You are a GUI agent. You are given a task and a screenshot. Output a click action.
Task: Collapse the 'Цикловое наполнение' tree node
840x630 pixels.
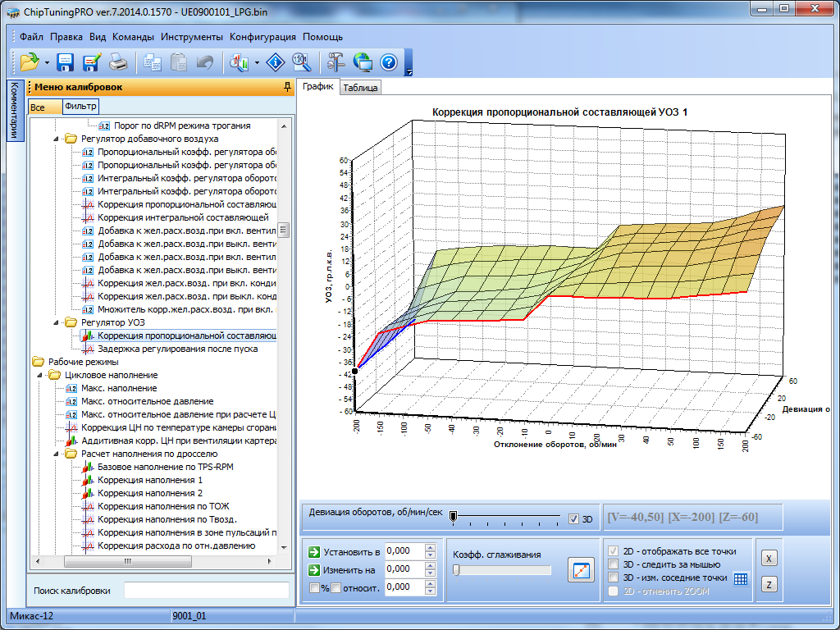[41, 375]
